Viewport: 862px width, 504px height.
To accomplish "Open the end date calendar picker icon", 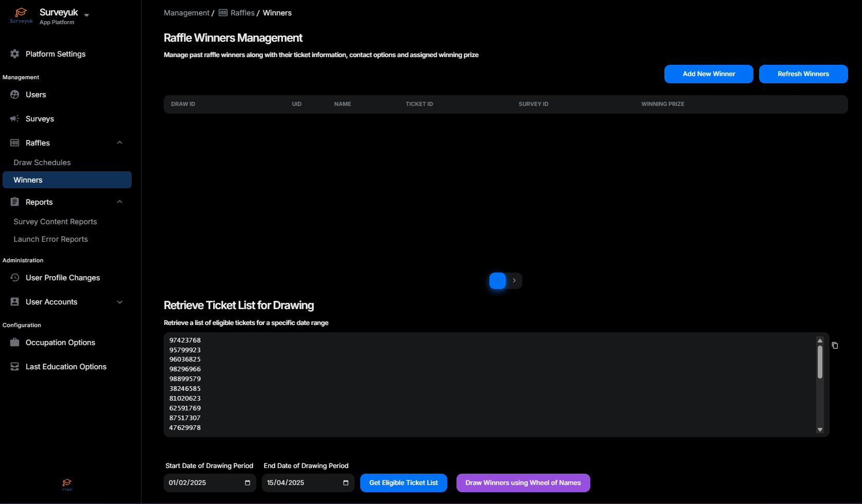I will 346,483.
